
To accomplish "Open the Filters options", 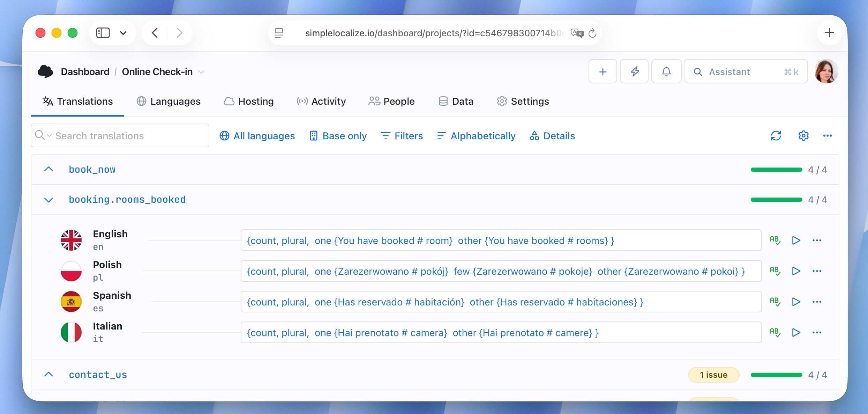I will 402,136.
